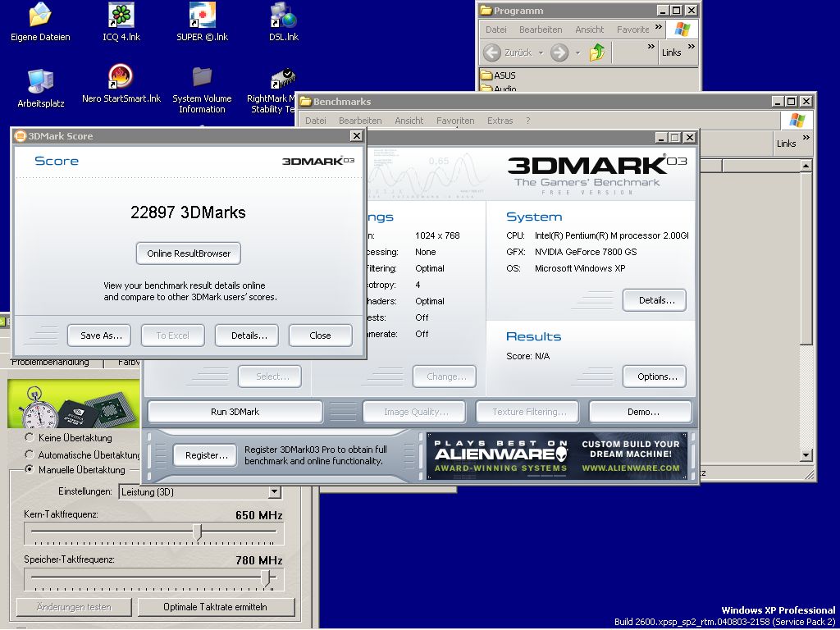Expand Links chevron in Programm window
This screenshot has height=630, width=840.
point(691,47)
